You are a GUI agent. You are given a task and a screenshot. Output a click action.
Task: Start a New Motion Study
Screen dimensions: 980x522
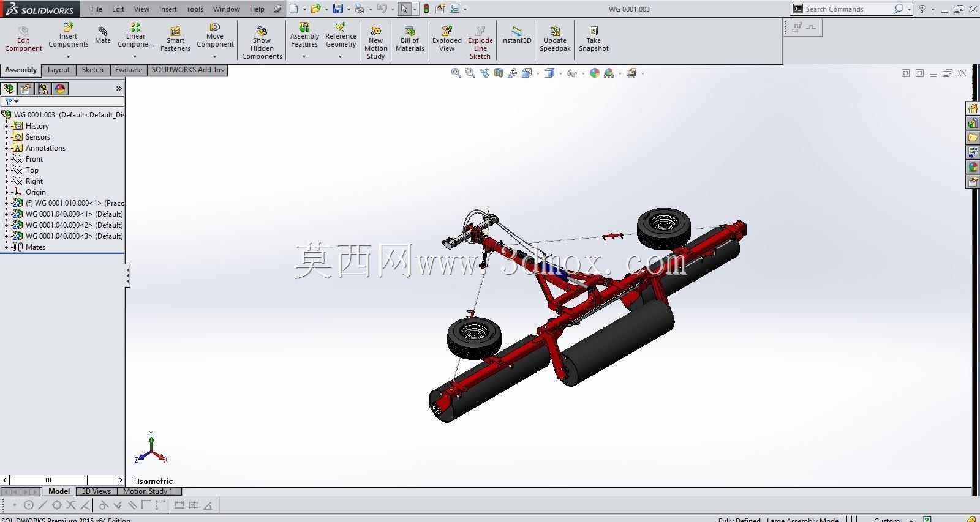[376, 43]
